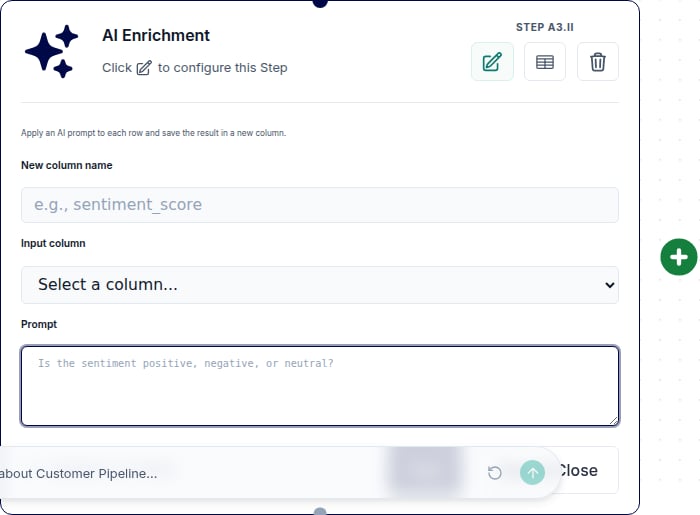Click the reset chat circular arrow icon

495,473
